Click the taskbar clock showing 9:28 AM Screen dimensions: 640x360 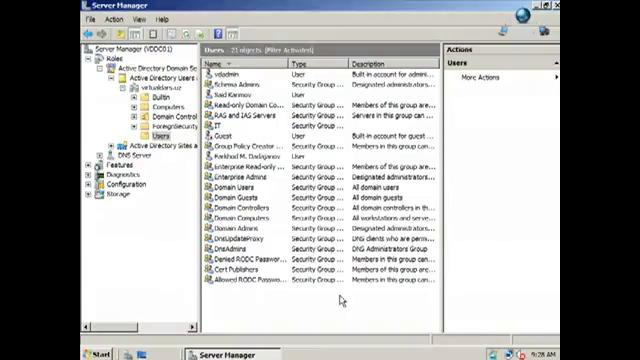point(543,354)
